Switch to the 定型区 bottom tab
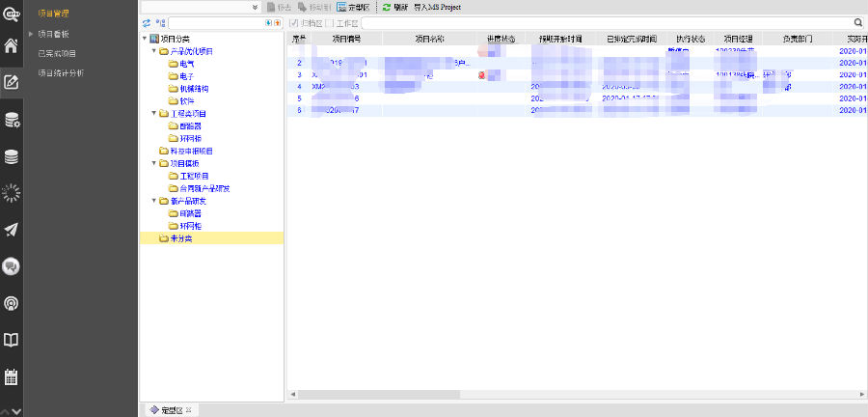 click(x=171, y=410)
